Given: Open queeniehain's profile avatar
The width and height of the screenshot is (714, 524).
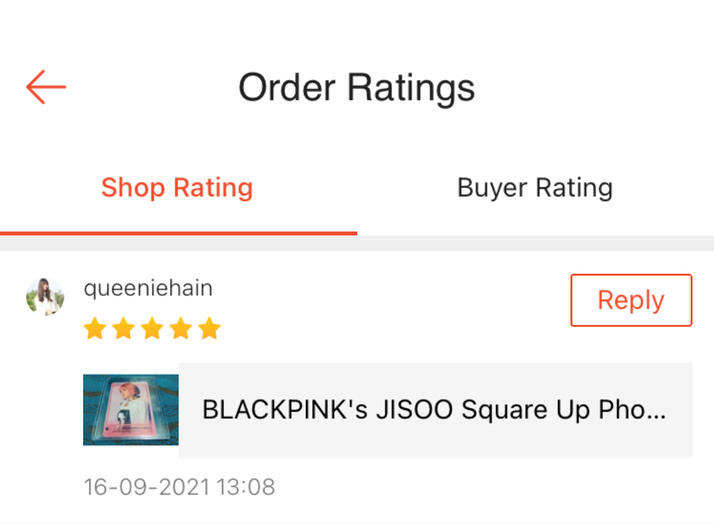Looking at the screenshot, I should click(x=44, y=296).
